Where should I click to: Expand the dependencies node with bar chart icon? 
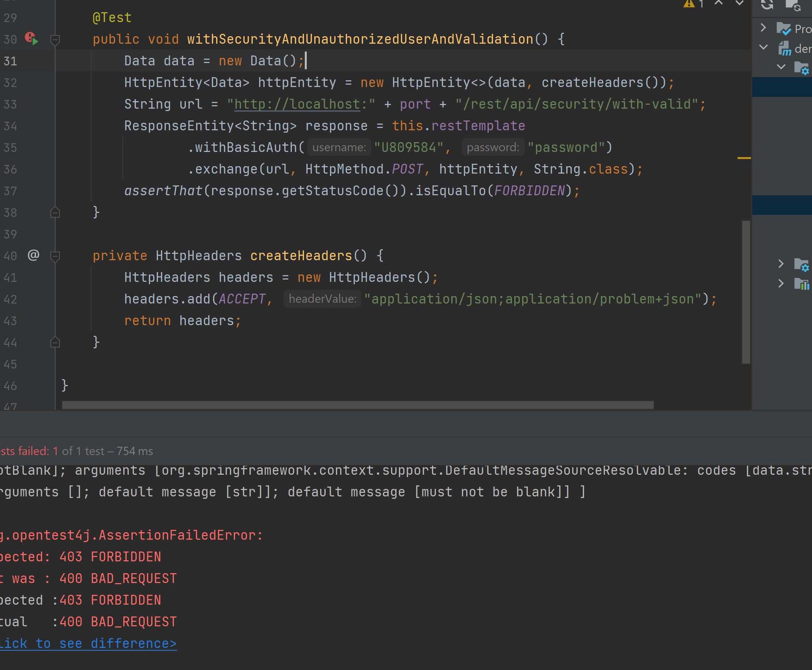pos(781,283)
